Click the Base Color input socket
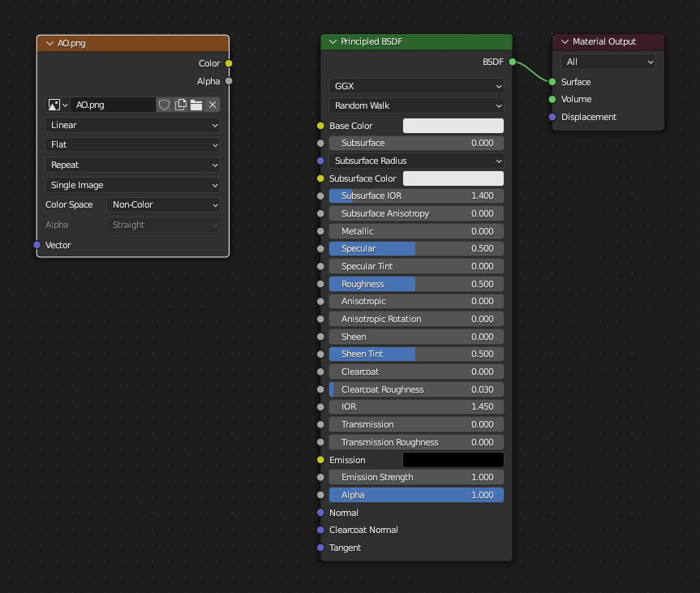Viewport: 700px width, 593px height. coord(320,126)
